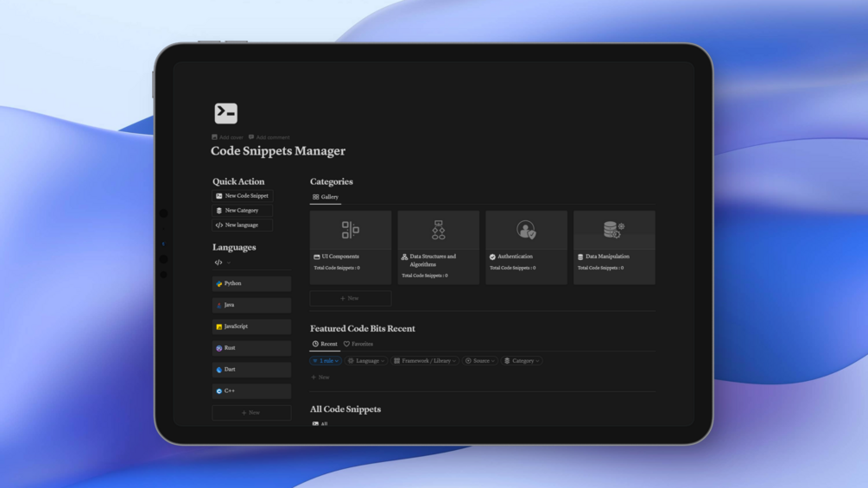This screenshot has width=868, height=488.
Task: Click the Data Manipulation card title
Action: click(607, 257)
